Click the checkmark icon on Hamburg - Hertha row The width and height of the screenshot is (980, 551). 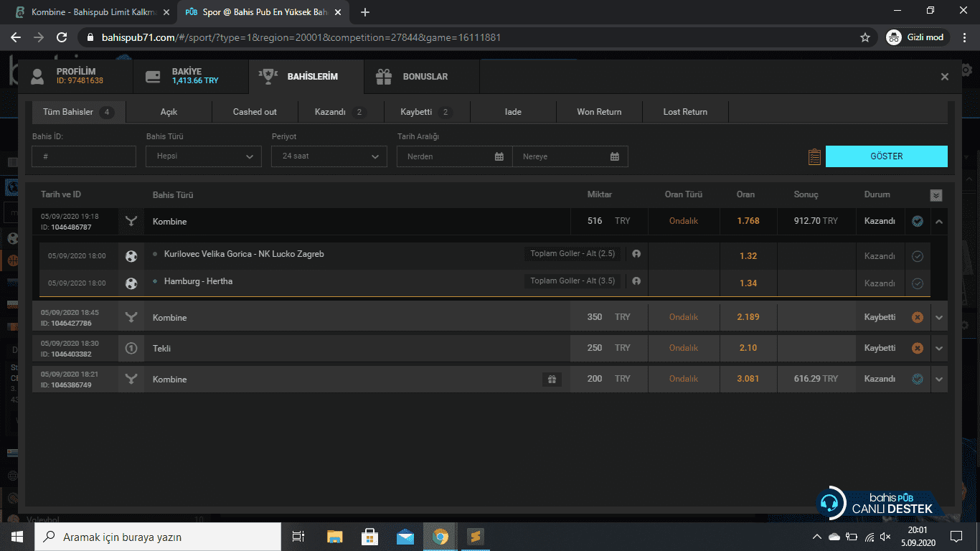(x=917, y=283)
